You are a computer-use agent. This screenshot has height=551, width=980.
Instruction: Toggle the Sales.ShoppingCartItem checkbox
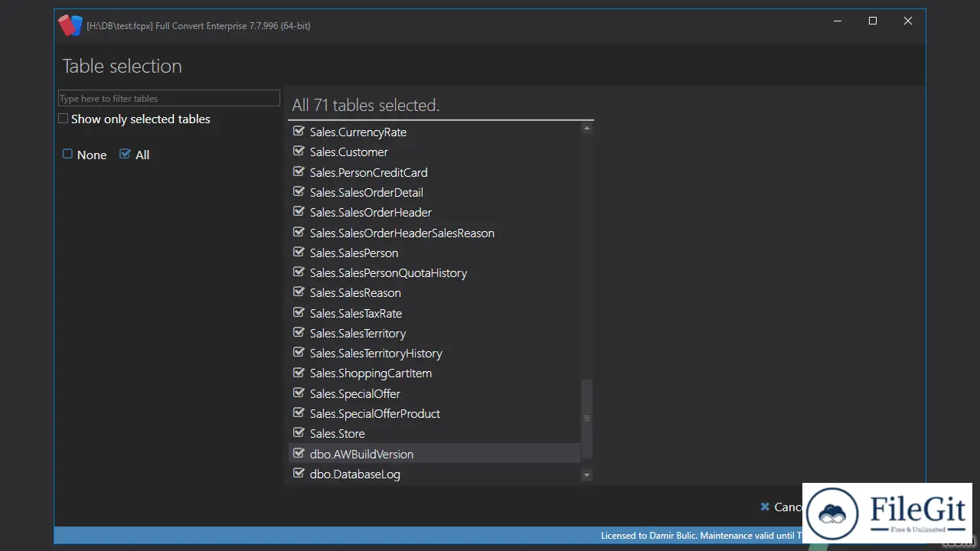click(x=299, y=372)
